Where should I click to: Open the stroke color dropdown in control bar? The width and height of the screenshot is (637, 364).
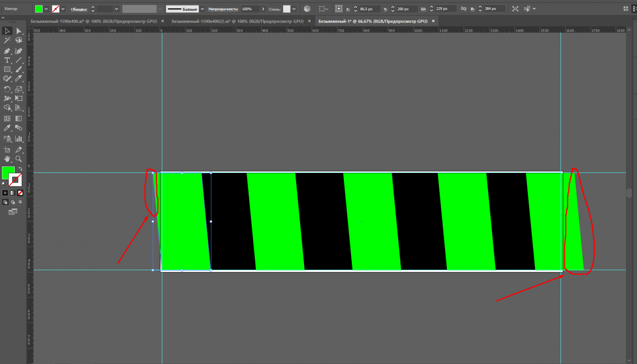[x=63, y=9]
